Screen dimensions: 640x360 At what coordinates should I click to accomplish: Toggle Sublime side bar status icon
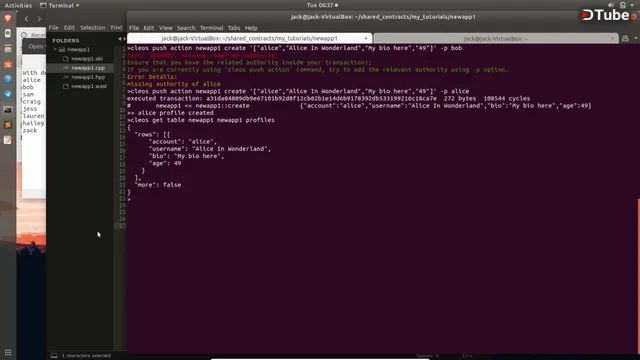54,356
